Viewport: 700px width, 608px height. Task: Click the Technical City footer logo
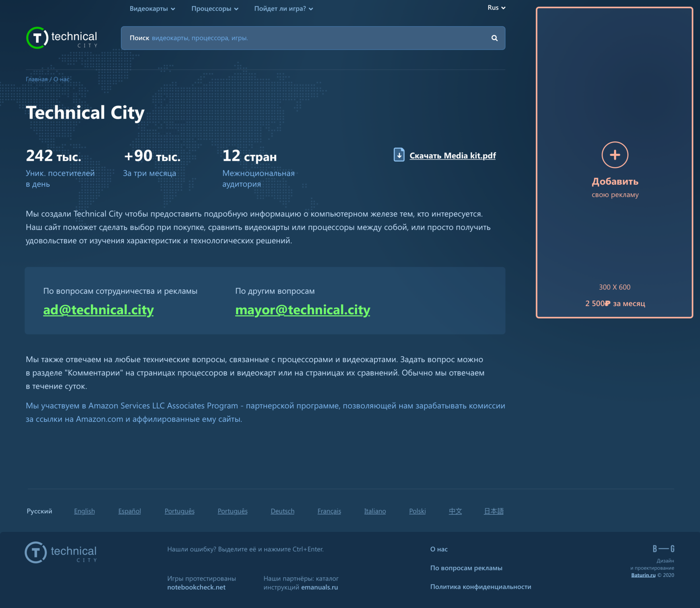[x=61, y=553]
